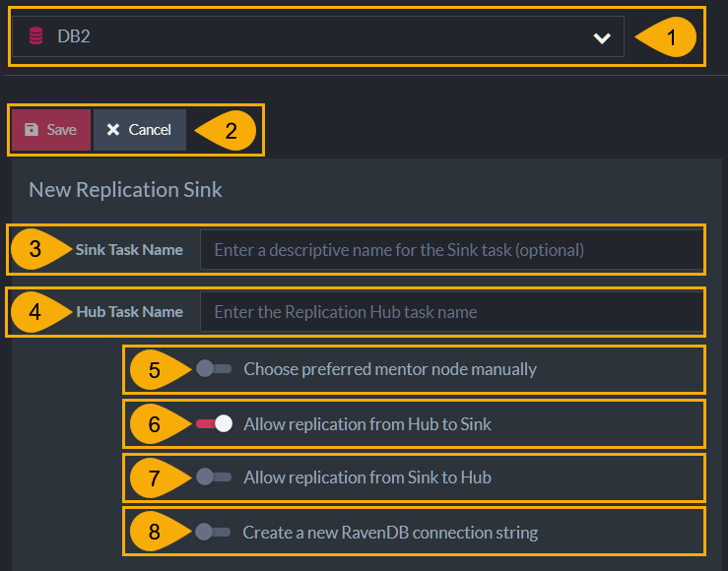Click the 'Hub Task Name' label

click(x=129, y=312)
